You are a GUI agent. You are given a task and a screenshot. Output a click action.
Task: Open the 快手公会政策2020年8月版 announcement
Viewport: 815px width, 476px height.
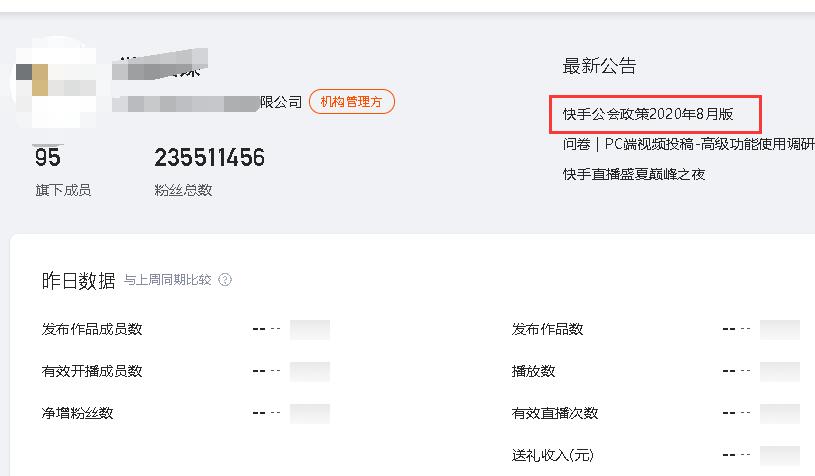647,114
